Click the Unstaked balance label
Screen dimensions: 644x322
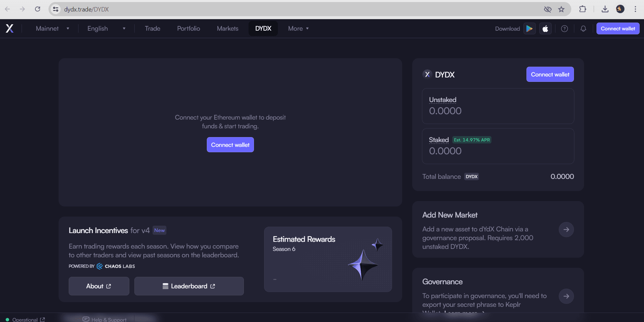[x=443, y=100]
